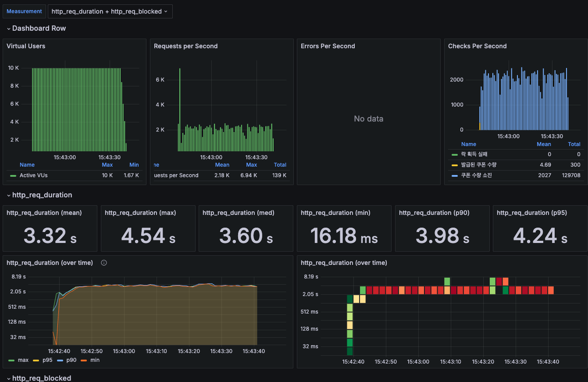Open the Requests per Second panel title menu
Image resolution: width=588 pixels, height=382 pixels.
pyautogui.click(x=185, y=46)
